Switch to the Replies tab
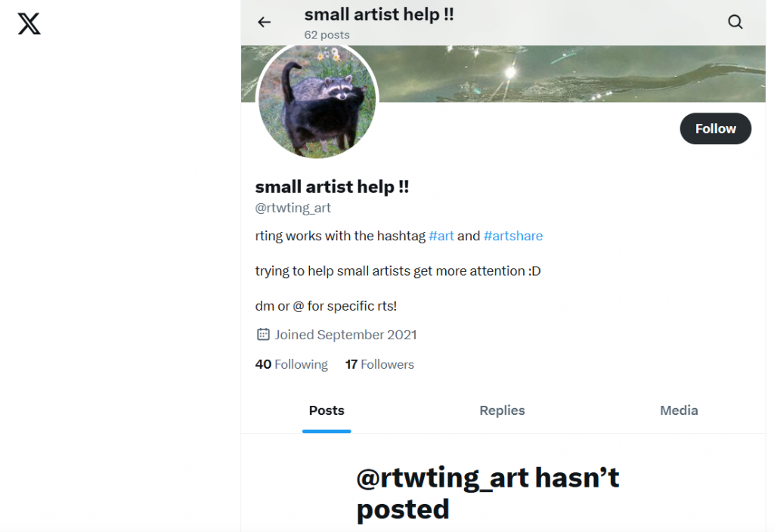The height and width of the screenshot is (532, 774). (502, 410)
